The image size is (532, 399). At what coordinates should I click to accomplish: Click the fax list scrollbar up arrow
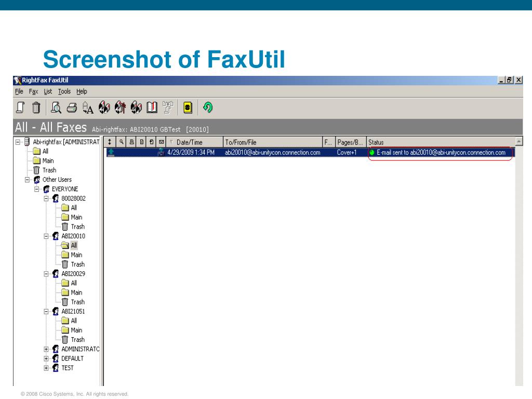(x=519, y=141)
